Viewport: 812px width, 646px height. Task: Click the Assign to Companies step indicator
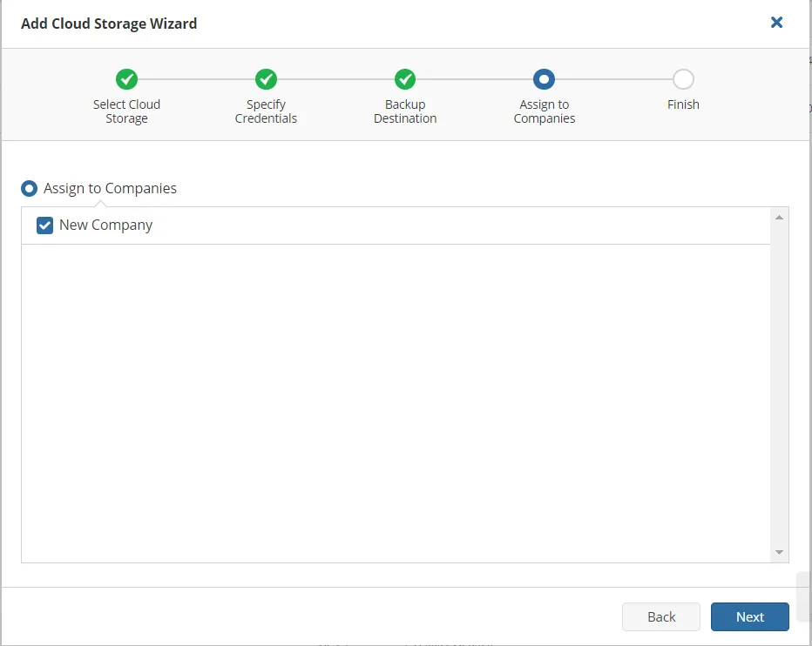point(544,79)
